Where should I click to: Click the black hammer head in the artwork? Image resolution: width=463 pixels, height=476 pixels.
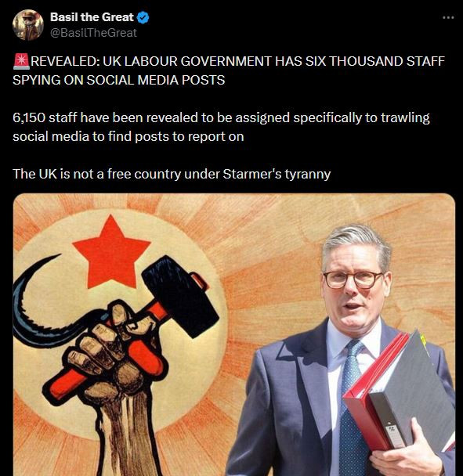coord(181,297)
